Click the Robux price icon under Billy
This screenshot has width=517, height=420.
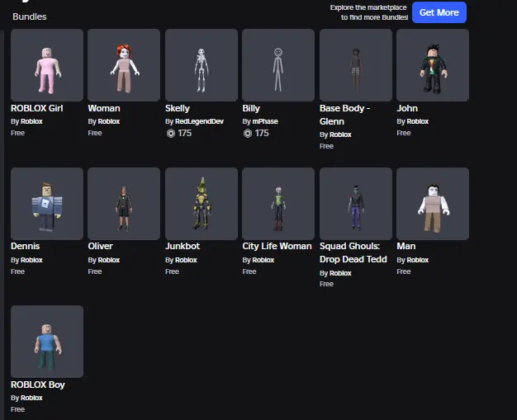(x=247, y=133)
